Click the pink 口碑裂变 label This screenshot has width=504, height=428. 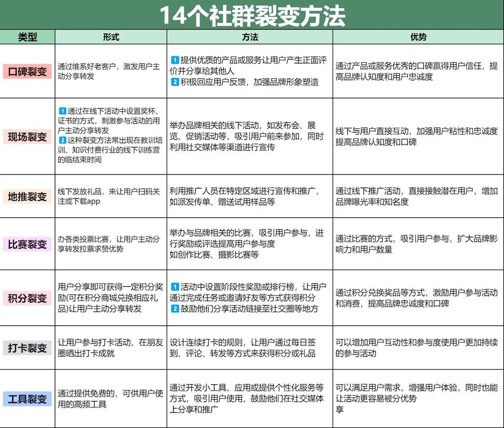click(x=27, y=71)
